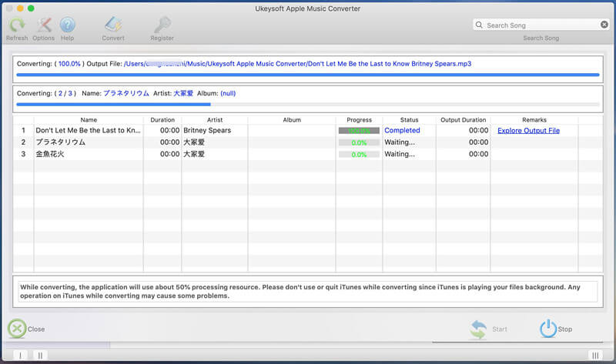Click the Status column header
This screenshot has width=616, height=364.
tap(409, 120)
